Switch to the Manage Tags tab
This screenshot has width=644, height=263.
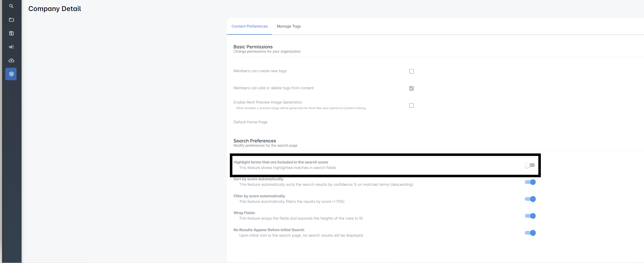(x=288, y=26)
